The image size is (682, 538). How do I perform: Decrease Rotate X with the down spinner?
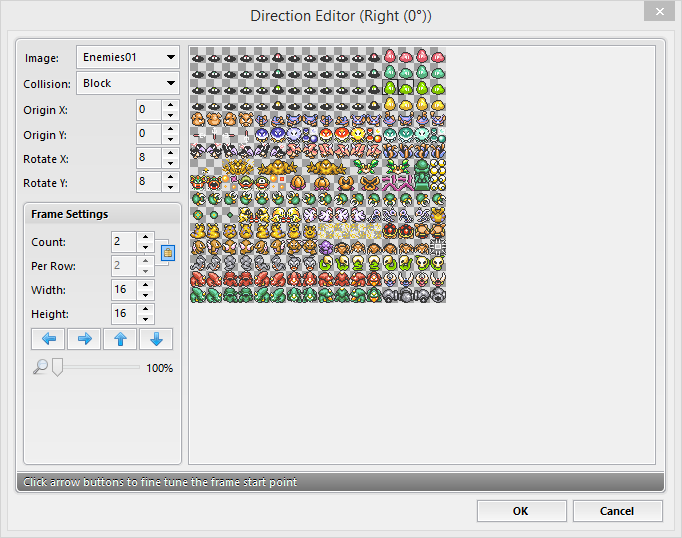point(170,163)
